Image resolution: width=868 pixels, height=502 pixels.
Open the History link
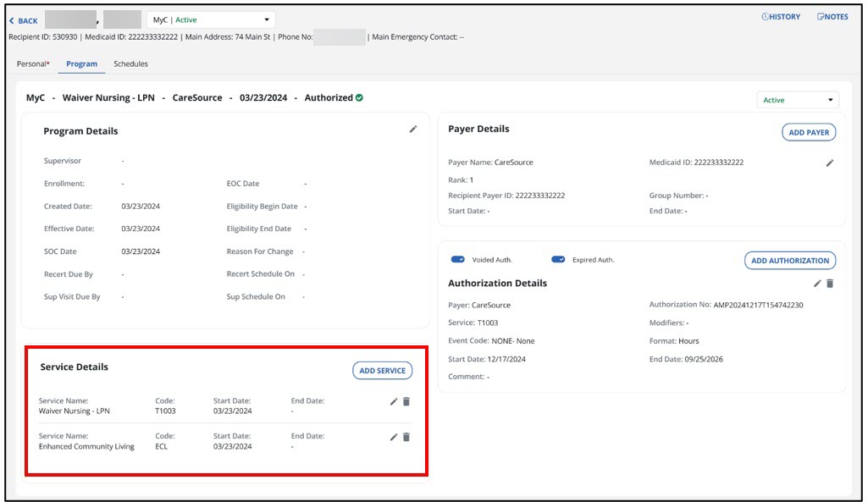pyautogui.click(x=781, y=17)
